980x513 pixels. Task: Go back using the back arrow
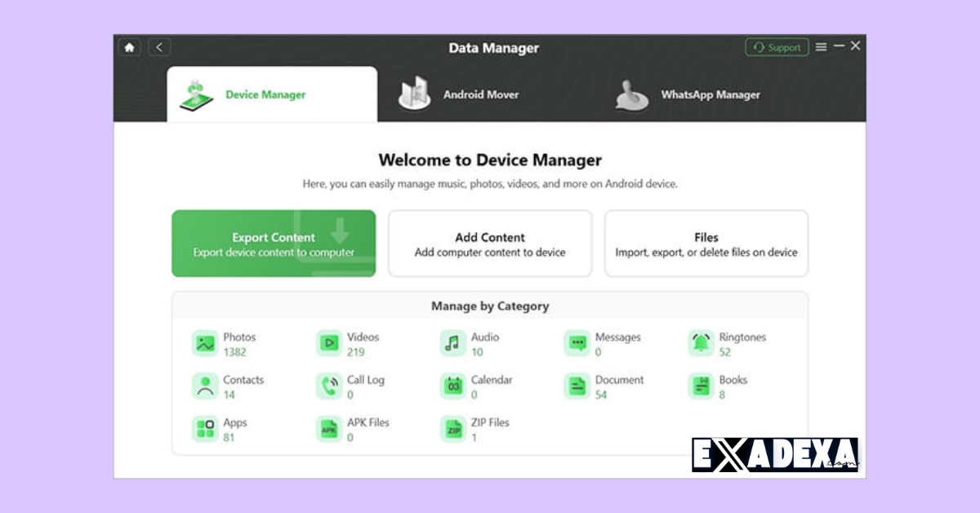158,47
